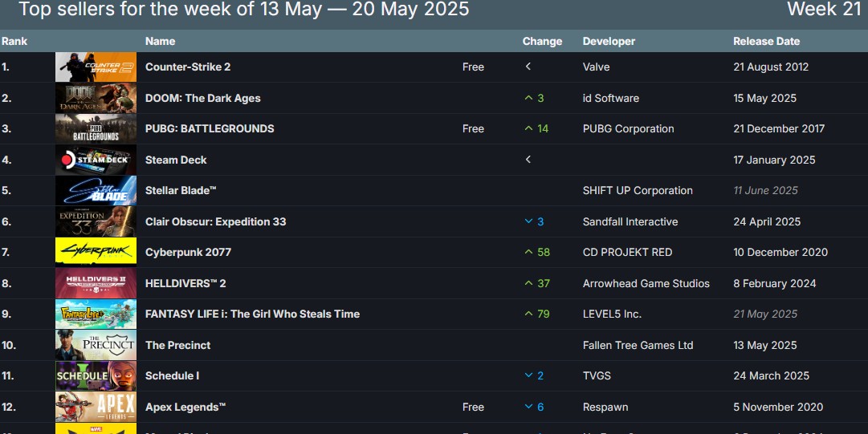
Task: Click the Arrowhead Game Studios developer name
Action: pyautogui.click(x=646, y=284)
